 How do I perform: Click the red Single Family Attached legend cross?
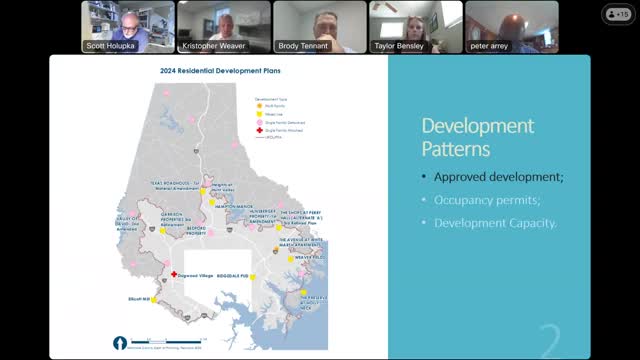(259, 130)
